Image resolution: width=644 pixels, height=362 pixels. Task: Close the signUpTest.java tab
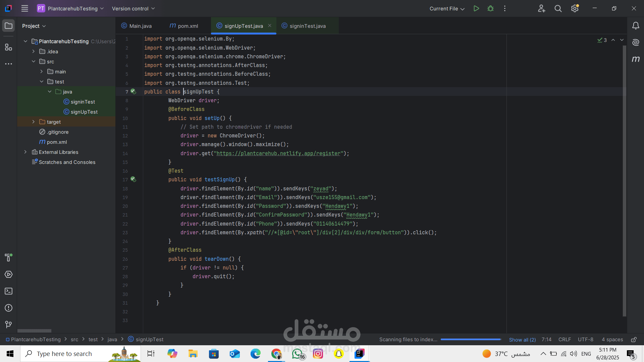point(270,25)
